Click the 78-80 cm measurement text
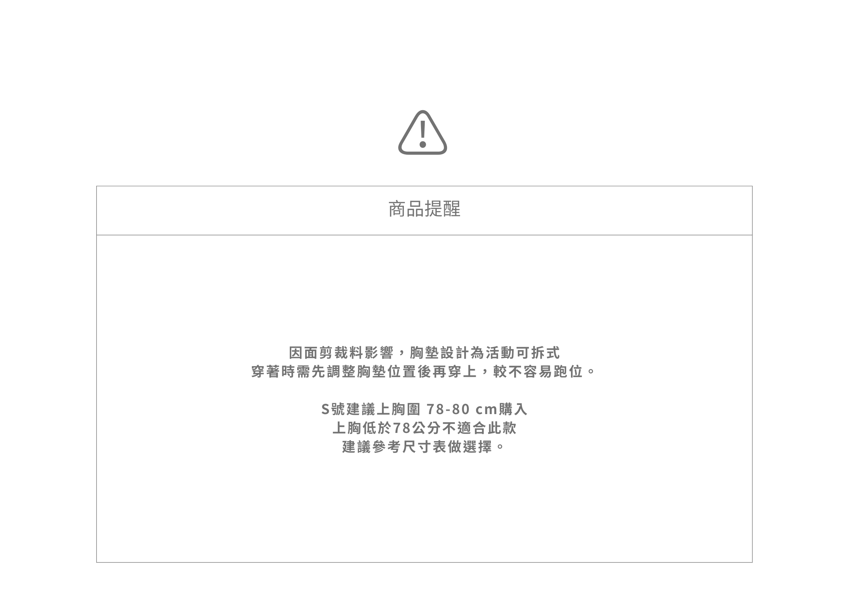This screenshot has width=844, height=616. click(x=462, y=409)
